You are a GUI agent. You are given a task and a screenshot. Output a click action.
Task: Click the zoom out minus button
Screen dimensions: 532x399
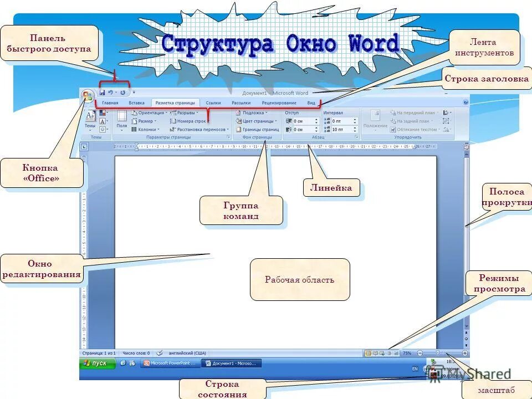coord(420,354)
